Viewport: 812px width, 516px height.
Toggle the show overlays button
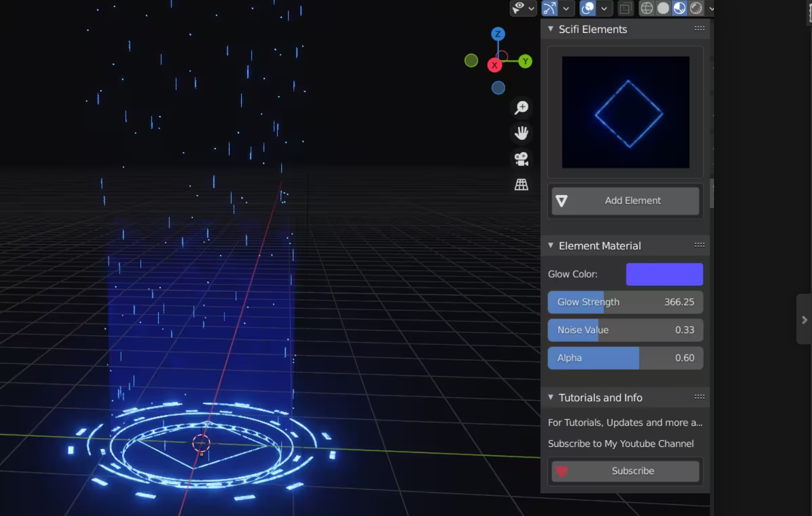click(588, 8)
